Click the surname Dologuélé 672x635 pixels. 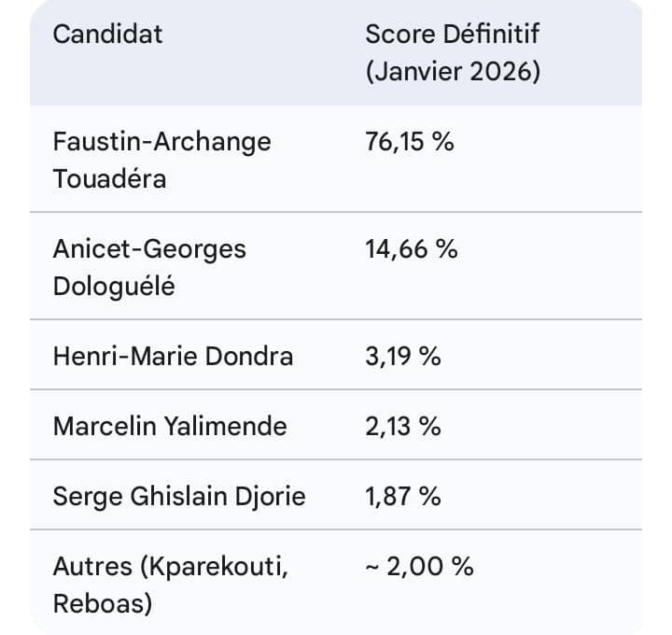114,286
